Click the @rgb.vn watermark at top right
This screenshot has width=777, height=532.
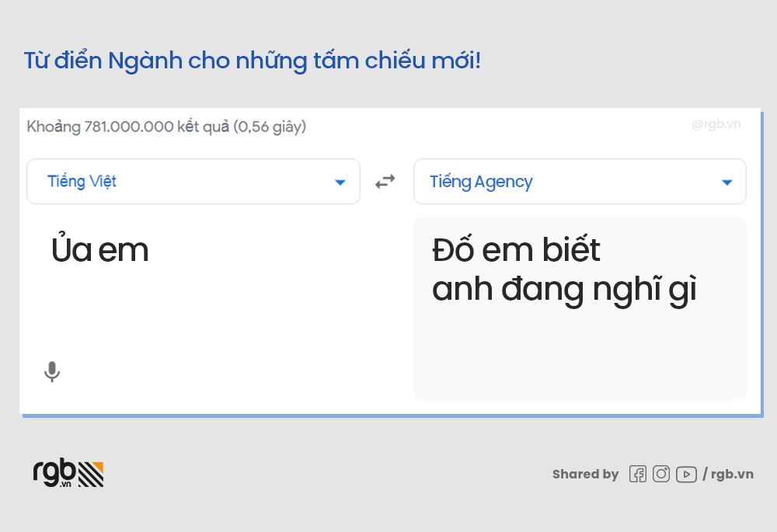click(x=716, y=124)
